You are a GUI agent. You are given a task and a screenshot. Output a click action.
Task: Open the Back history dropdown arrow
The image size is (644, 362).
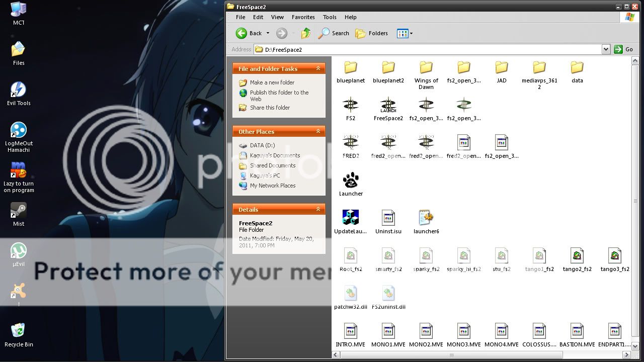tap(268, 33)
